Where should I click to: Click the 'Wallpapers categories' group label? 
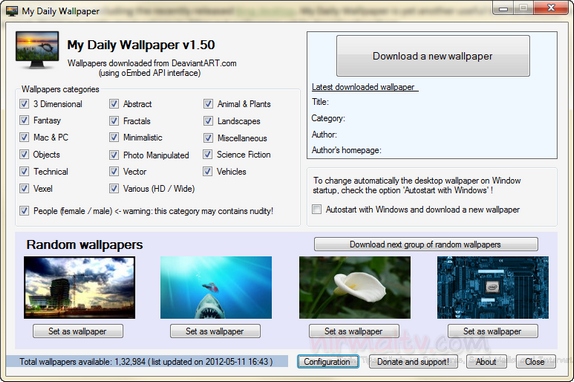60,89
